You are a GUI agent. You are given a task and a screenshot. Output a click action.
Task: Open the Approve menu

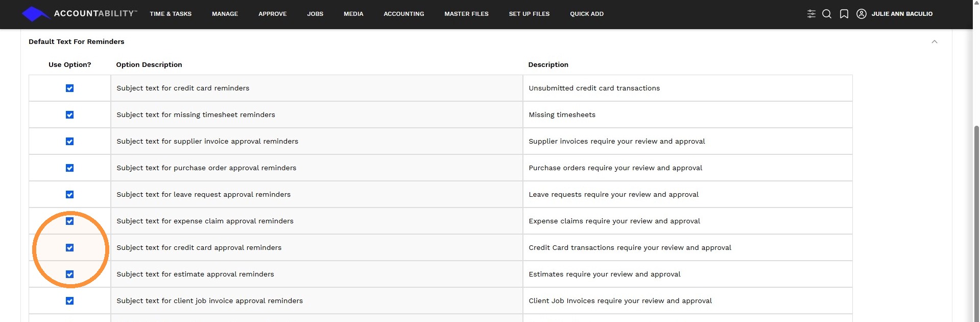point(272,14)
